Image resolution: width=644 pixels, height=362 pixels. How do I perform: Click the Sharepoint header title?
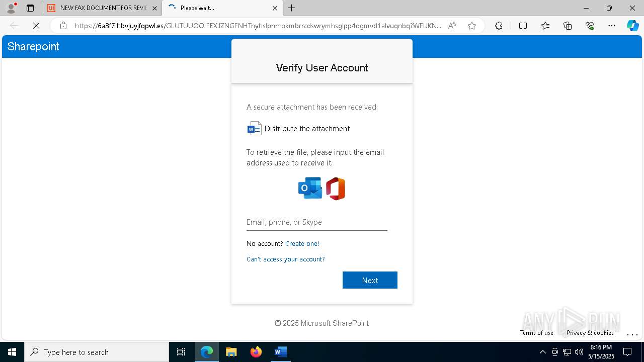(x=33, y=47)
